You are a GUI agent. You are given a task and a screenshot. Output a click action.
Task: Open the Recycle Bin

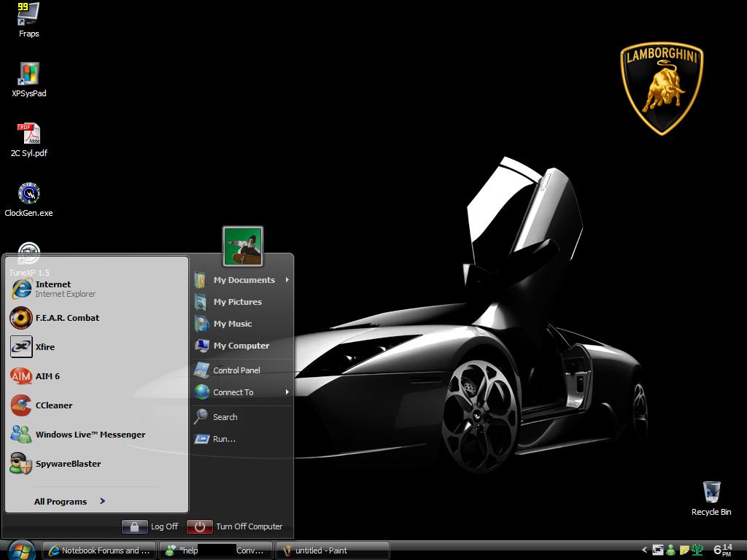click(711, 494)
